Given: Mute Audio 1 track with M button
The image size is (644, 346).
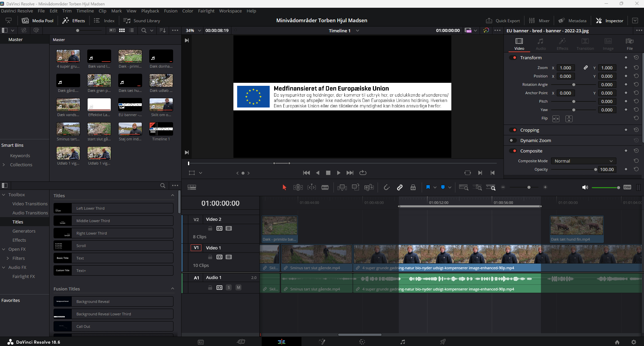Looking at the screenshot, I should tap(238, 287).
